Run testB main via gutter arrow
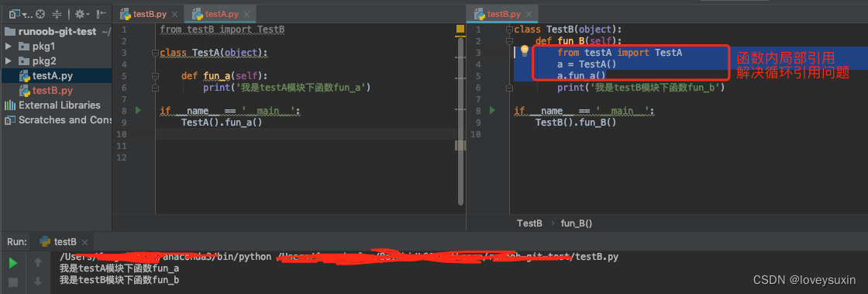 point(493,111)
